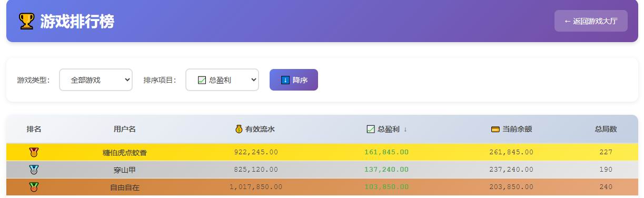Viewport: 644px width, 198px height.
Task: Select username 糖伯虎点蚊香
Action: pyautogui.click(x=125, y=153)
